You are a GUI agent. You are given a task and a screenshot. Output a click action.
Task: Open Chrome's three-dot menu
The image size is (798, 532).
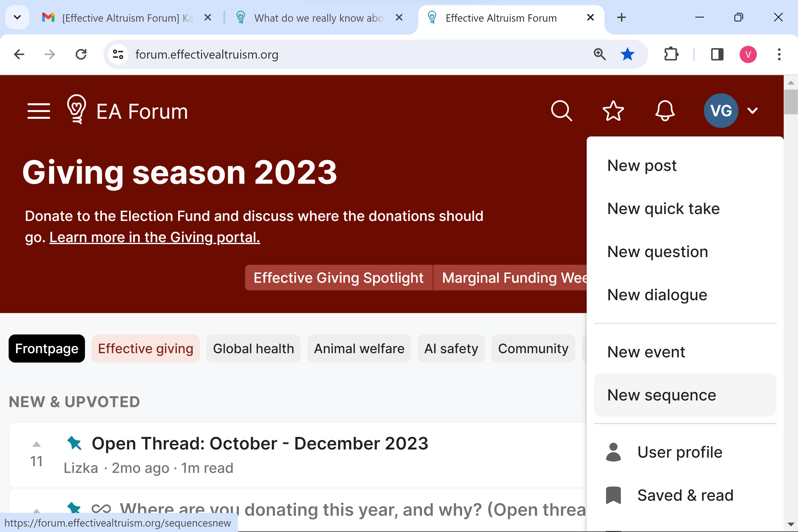pos(779,54)
